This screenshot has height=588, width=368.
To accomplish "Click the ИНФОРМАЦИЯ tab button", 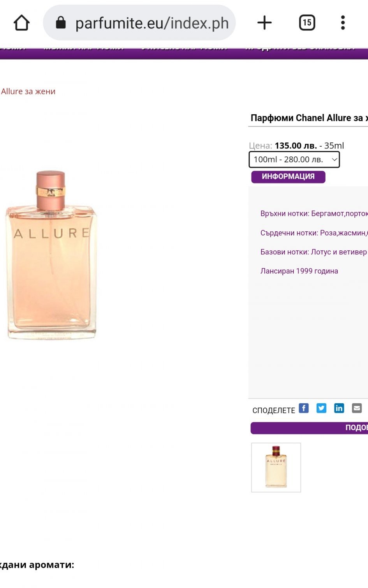I will [288, 177].
